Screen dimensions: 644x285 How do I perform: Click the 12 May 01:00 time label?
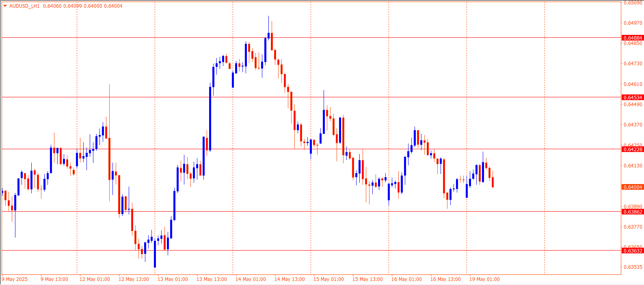(x=95, y=279)
